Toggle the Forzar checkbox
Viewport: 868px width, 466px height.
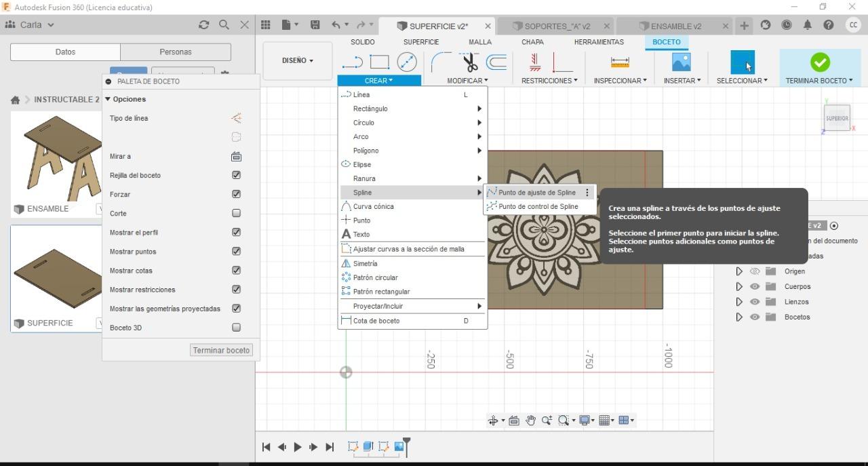tap(236, 194)
